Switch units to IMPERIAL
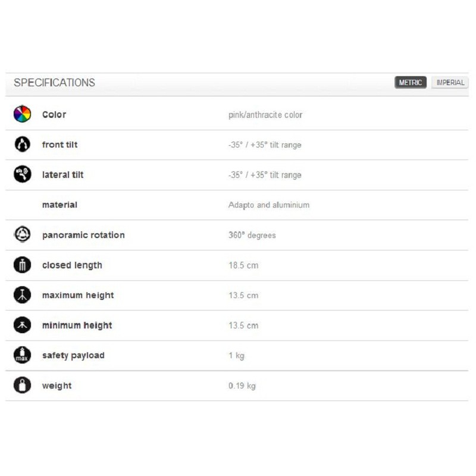The image size is (476, 476). click(x=450, y=83)
